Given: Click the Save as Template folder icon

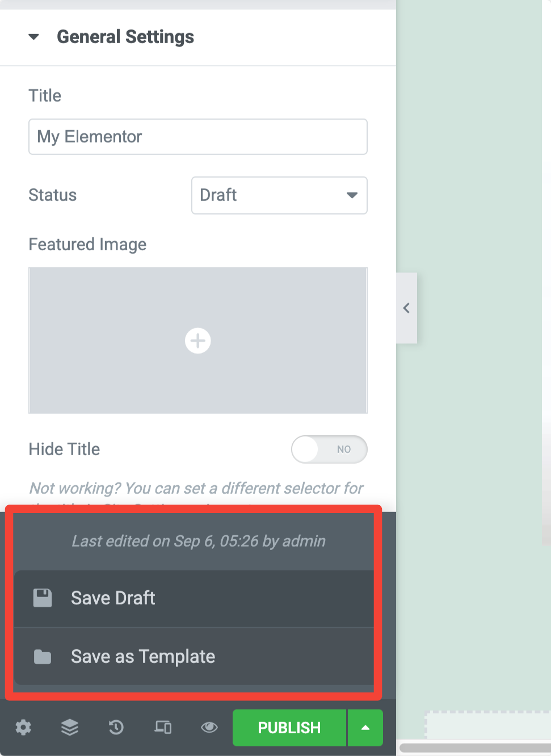Looking at the screenshot, I should pos(43,656).
